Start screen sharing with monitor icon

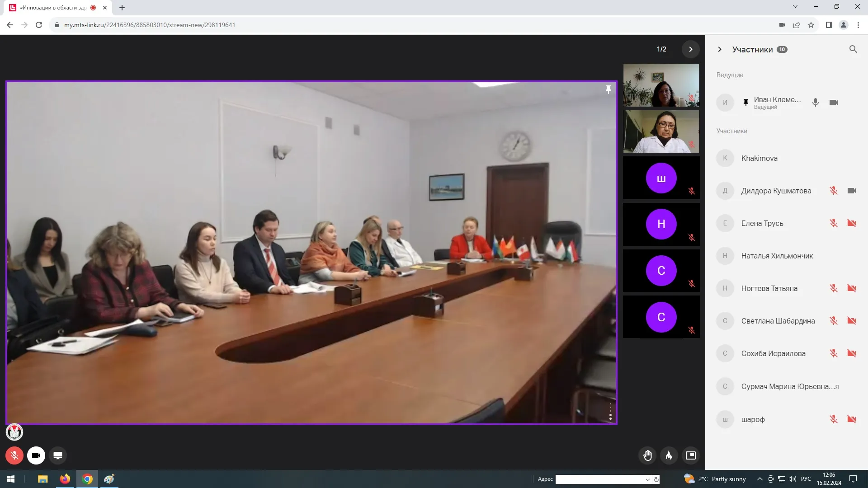[58, 455]
